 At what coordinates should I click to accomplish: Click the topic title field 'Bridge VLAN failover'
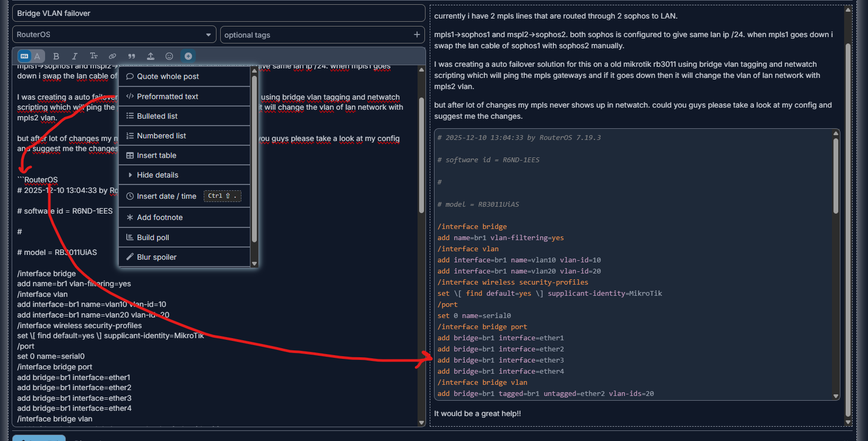(218, 13)
